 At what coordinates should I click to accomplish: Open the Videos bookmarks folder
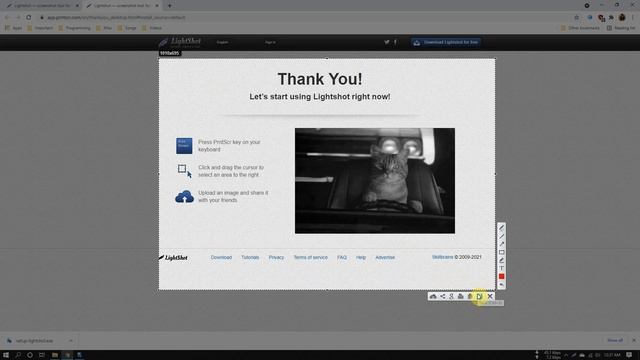tap(152, 28)
